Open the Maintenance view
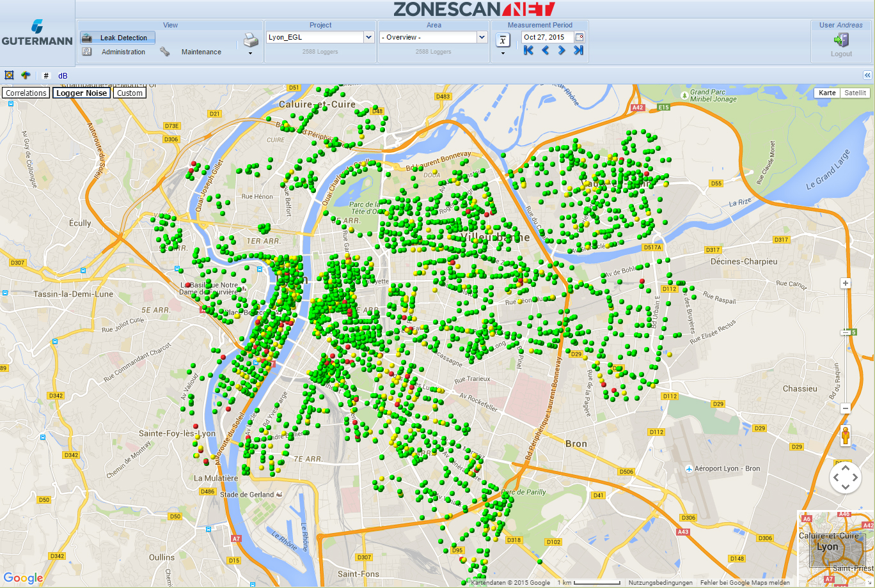 click(x=201, y=52)
